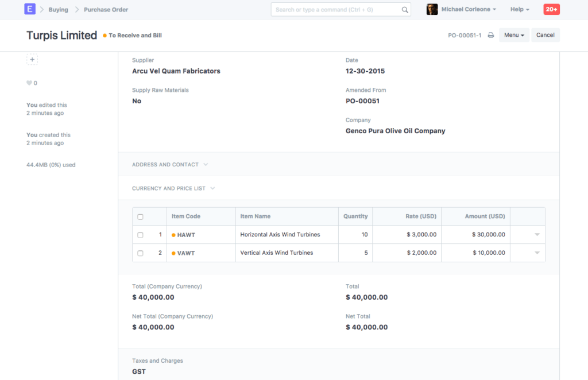Viewport: 588px width, 380px height.
Task: Open the Help menu
Action: 517,9
